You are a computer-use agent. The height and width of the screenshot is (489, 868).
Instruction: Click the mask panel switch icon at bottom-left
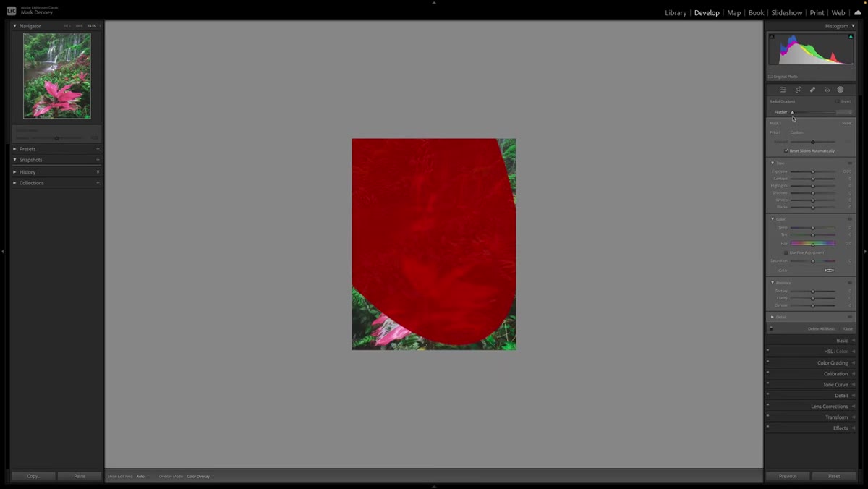[771, 328]
